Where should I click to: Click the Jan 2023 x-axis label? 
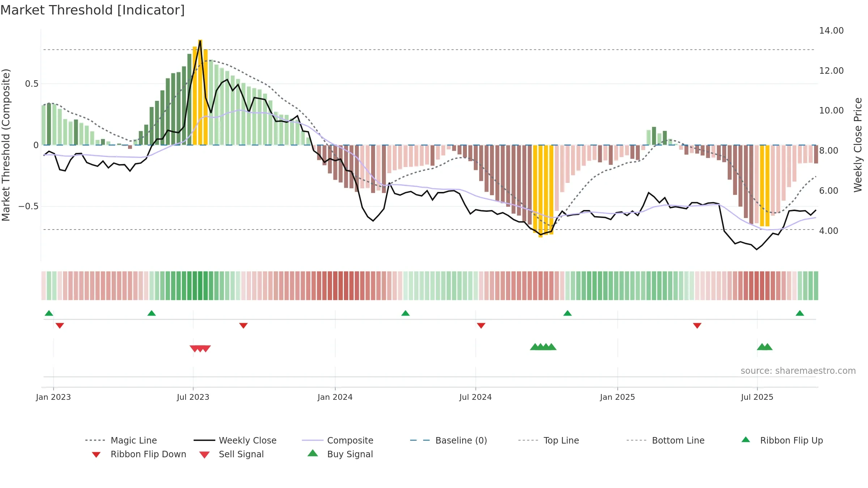pyautogui.click(x=54, y=397)
